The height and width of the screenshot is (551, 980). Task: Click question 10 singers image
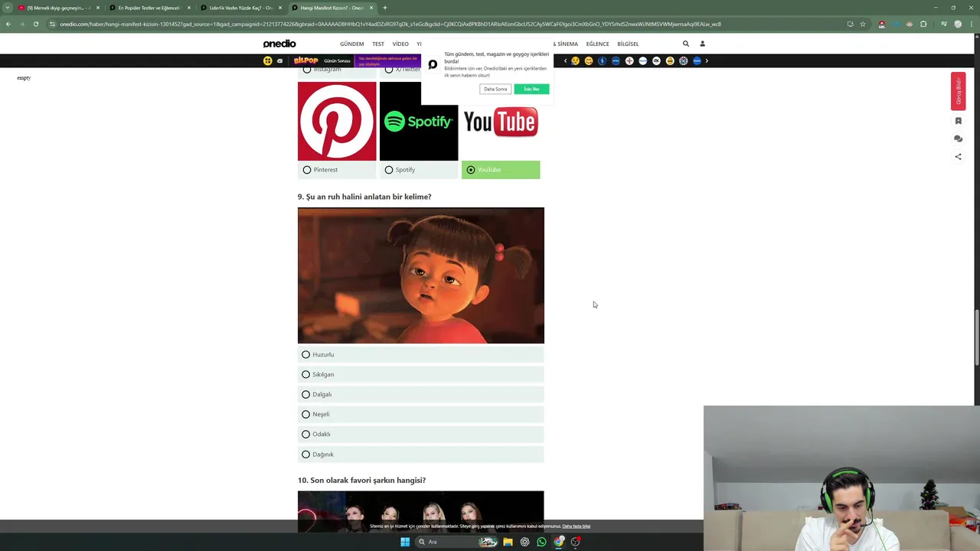(x=421, y=511)
